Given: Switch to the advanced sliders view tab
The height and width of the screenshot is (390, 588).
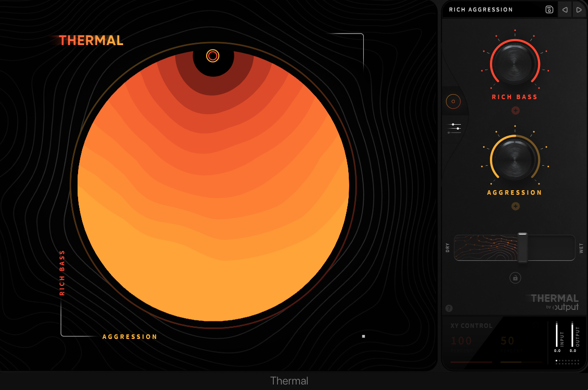Looking at the screenshot, I should tap(454, 128).
